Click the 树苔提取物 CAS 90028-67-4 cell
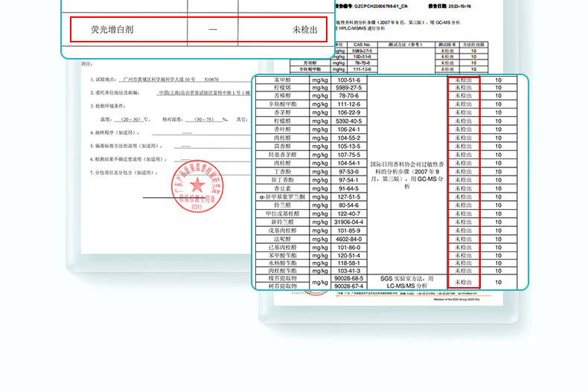The width and height of the screenshot is (588, 392). [348, 286]
